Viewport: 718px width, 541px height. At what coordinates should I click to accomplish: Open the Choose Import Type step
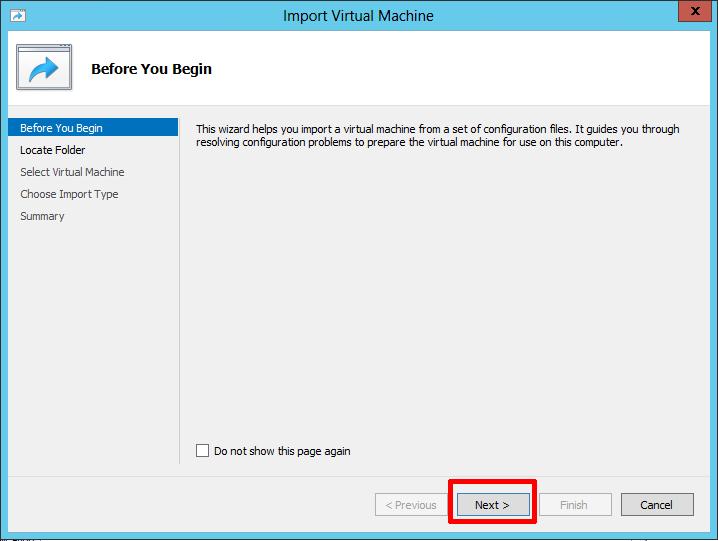(x=69, y=194)
